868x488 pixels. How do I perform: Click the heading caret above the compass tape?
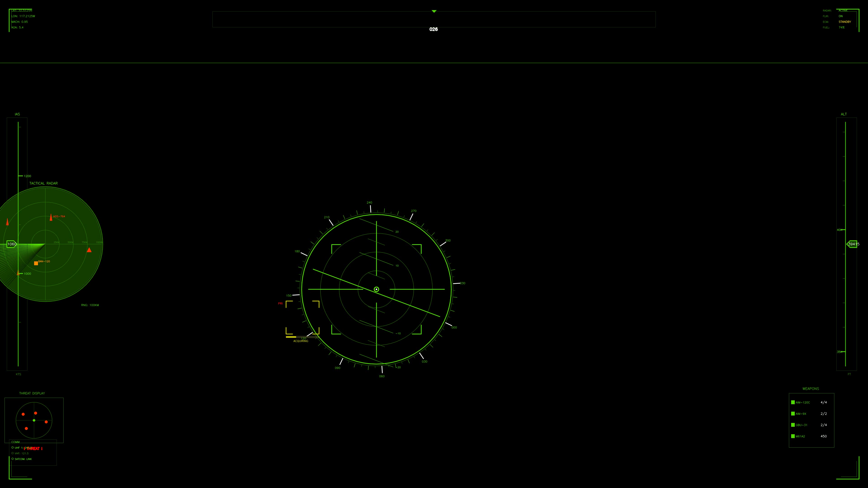tap(434, 11)
